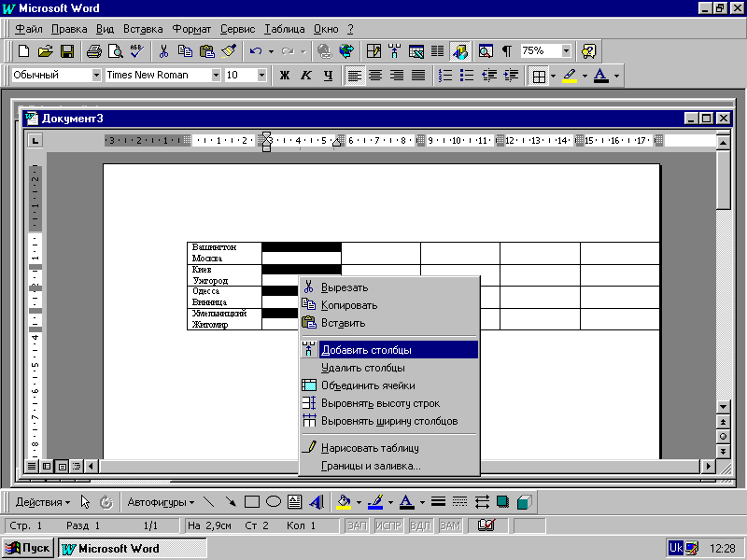
Task: Click Выровнять высоту строк entry
Action: 389,403
